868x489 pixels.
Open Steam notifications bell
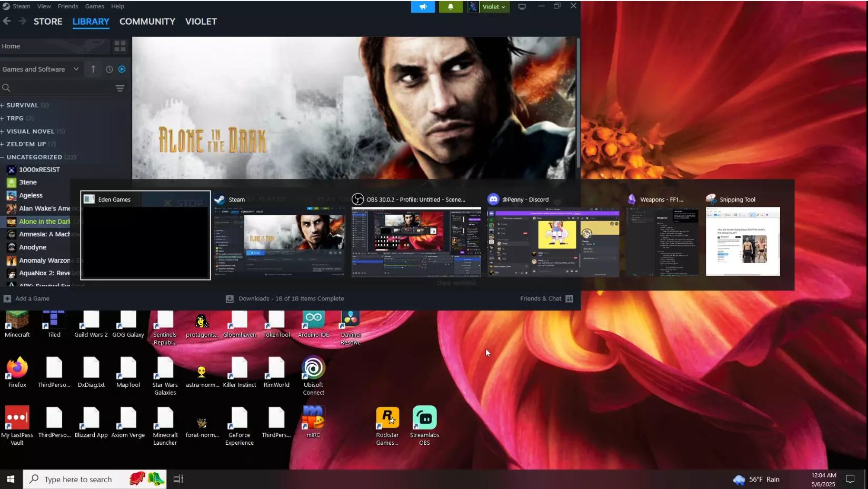[450, 6]
